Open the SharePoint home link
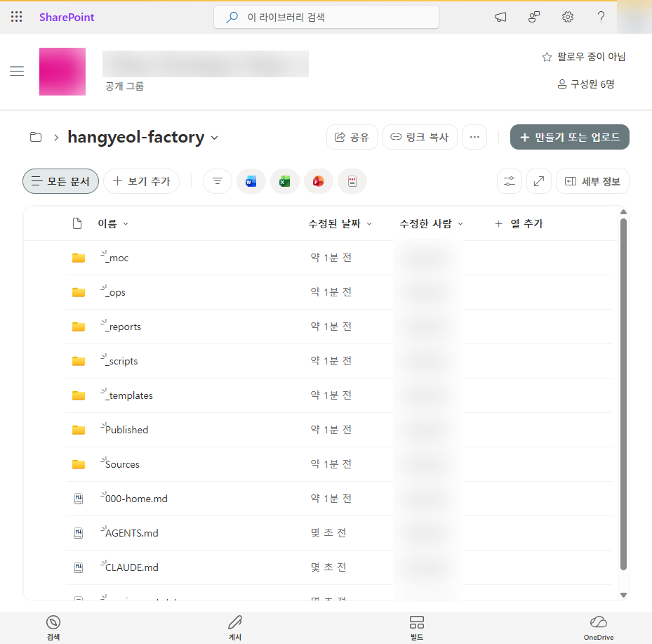The image size is (652, 644). click(67, 17)
